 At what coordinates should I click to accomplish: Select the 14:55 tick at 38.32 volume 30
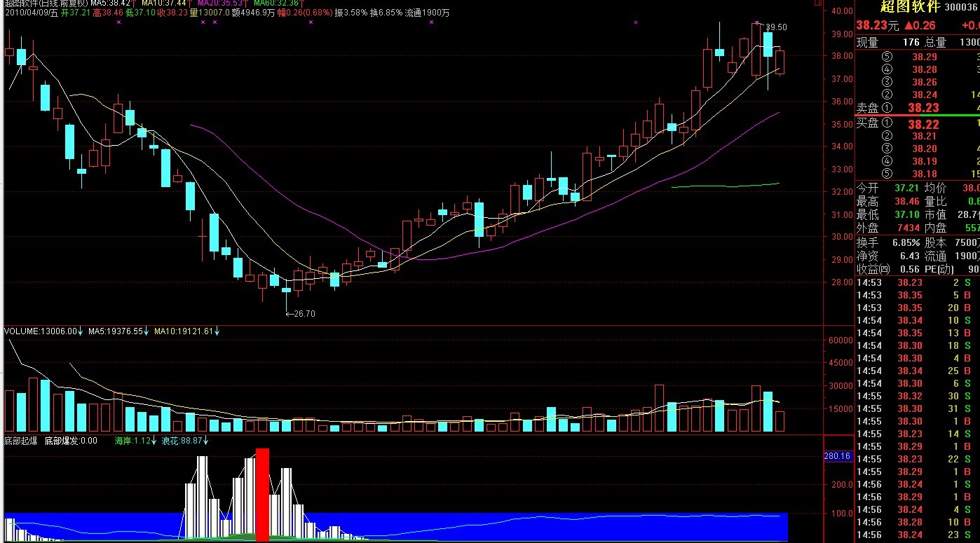pos(918,396)
